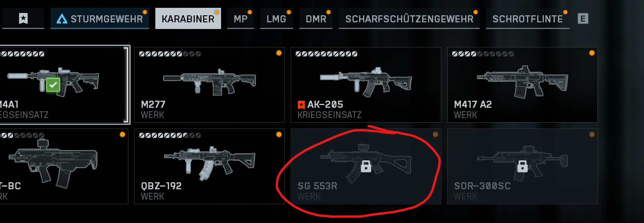The height and width of the screenshot is (223, 644).
Task: Open the Scharfschützengewehr tab
Action: click(409, 18)
